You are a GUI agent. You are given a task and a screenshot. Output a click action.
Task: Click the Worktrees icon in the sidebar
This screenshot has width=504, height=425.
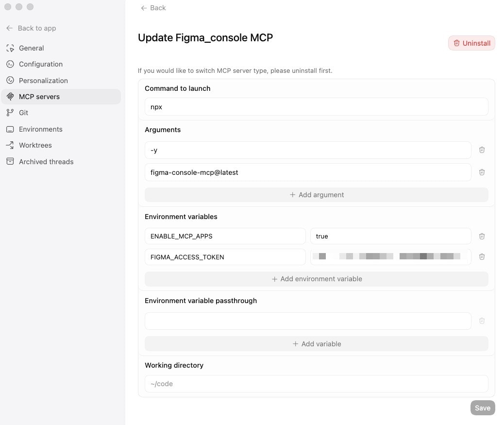coord(10,145)
